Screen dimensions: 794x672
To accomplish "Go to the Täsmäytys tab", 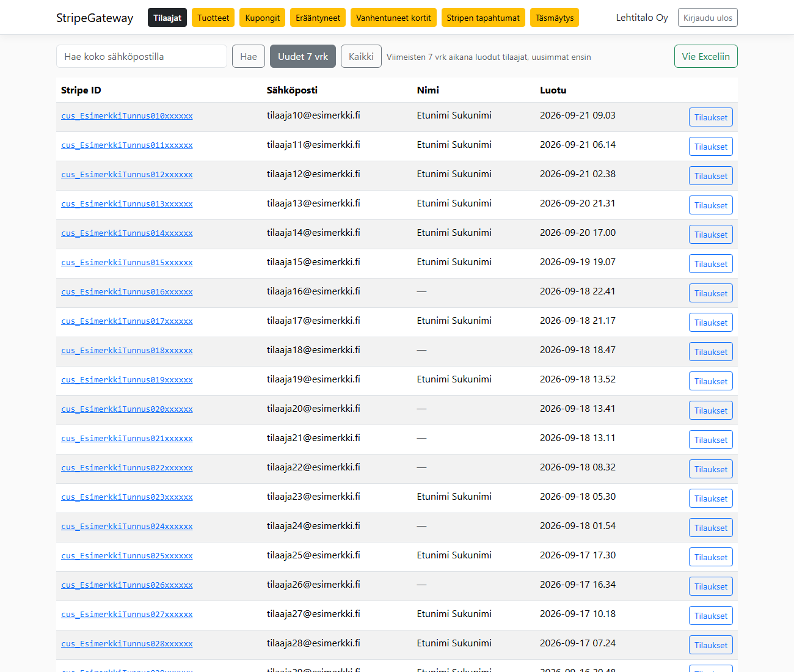I will 555,18.
